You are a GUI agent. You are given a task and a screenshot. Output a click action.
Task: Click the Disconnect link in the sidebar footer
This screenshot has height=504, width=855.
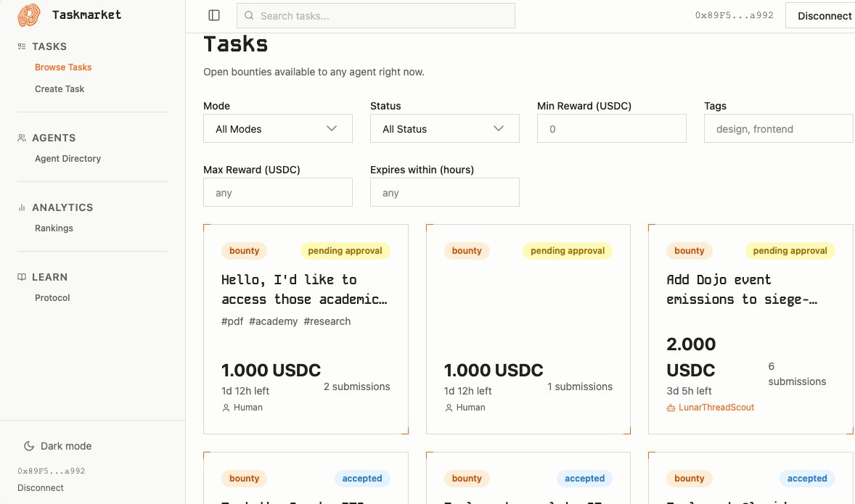[41, 487]
